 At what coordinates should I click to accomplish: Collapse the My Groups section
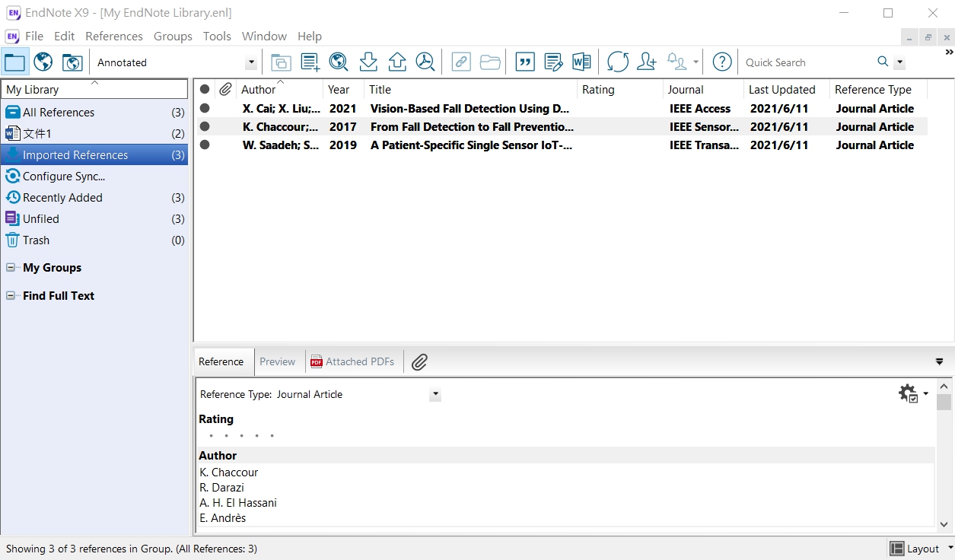pyautogui.click(x=11, y=268)
